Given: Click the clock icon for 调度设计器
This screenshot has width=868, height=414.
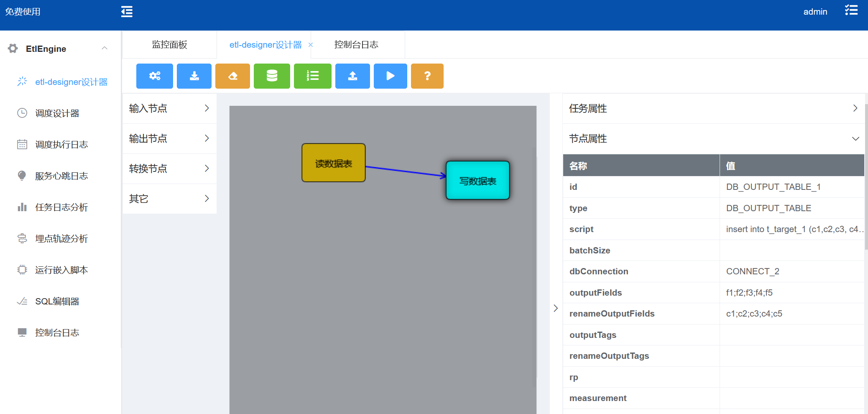Looking at the screenshot, I should (22, 113).
